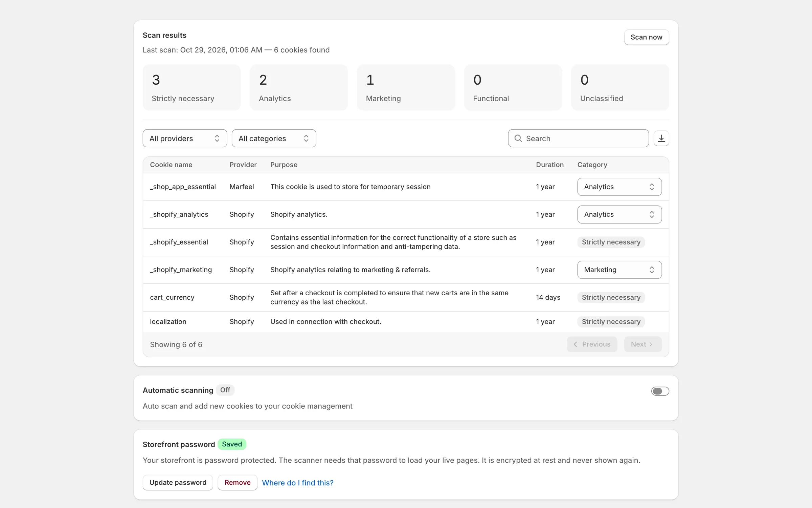Viewport: 812px width, 508px height.
Task: Click the Marfeel provider cell
Action: coord(242,187)
